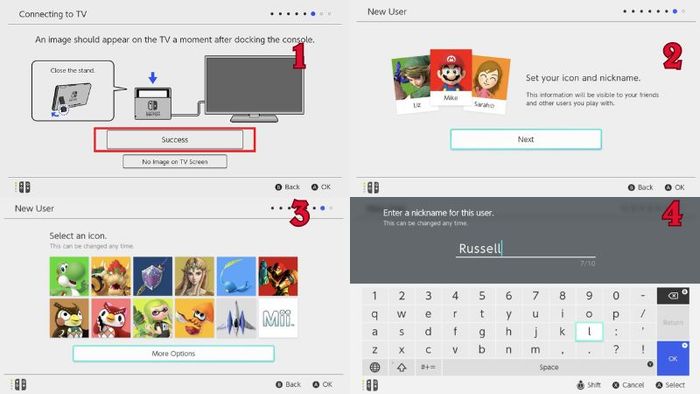Click OK on Set your icon screen
Viewport: 700px width, 394px height.
675,187
